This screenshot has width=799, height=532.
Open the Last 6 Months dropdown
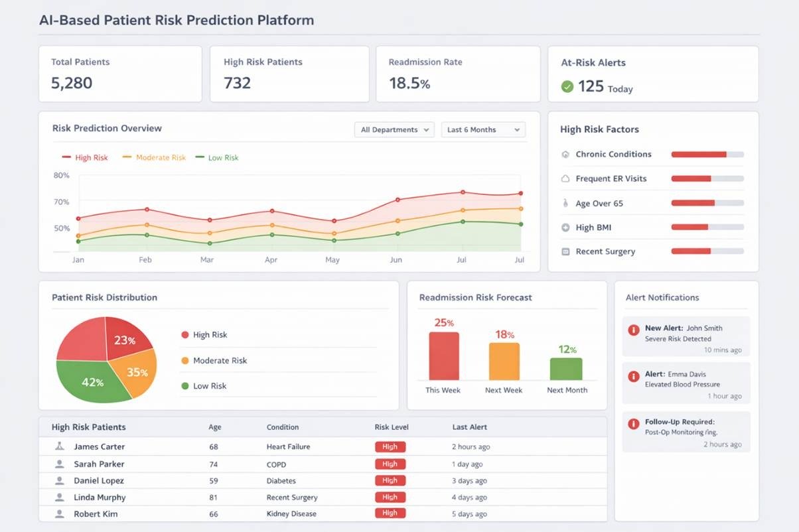pos(483,130)
